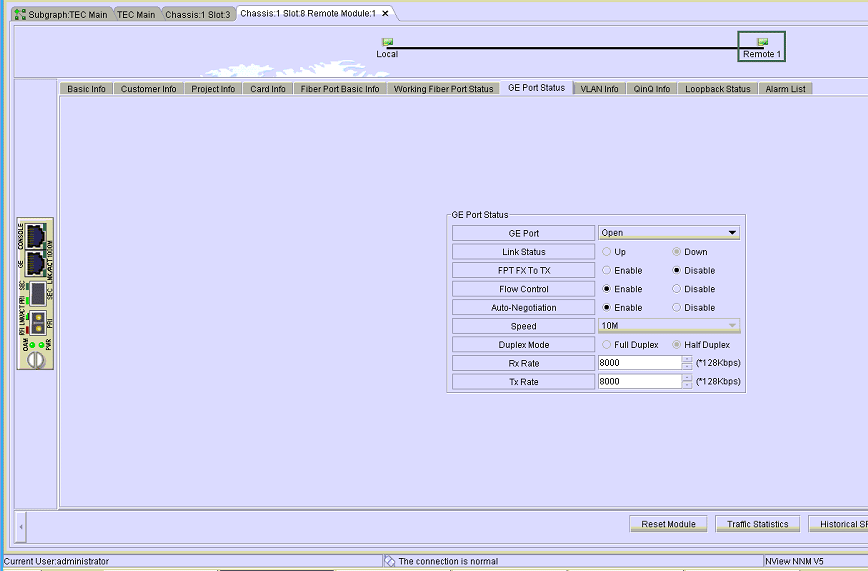Click the GE Port label cell
Image resolution: width=868 pixels, height=571 pixels.
[524, 233]
